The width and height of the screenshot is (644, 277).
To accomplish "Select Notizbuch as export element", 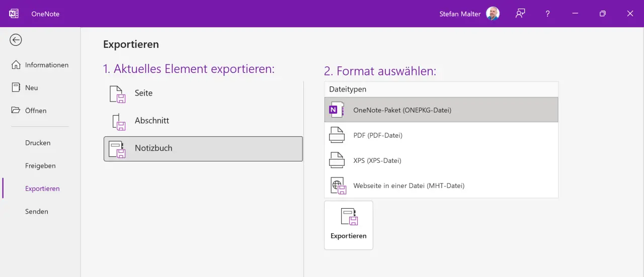I will pos(203,149).
